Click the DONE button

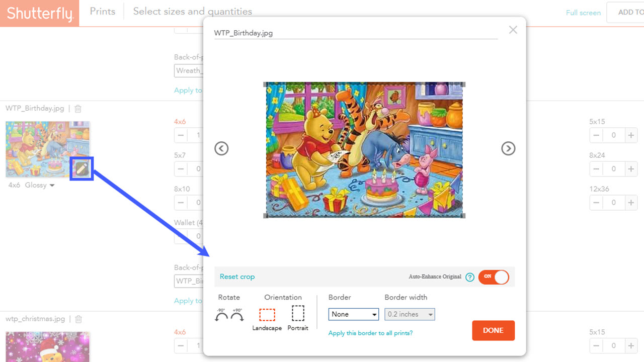tap(493, 330)
